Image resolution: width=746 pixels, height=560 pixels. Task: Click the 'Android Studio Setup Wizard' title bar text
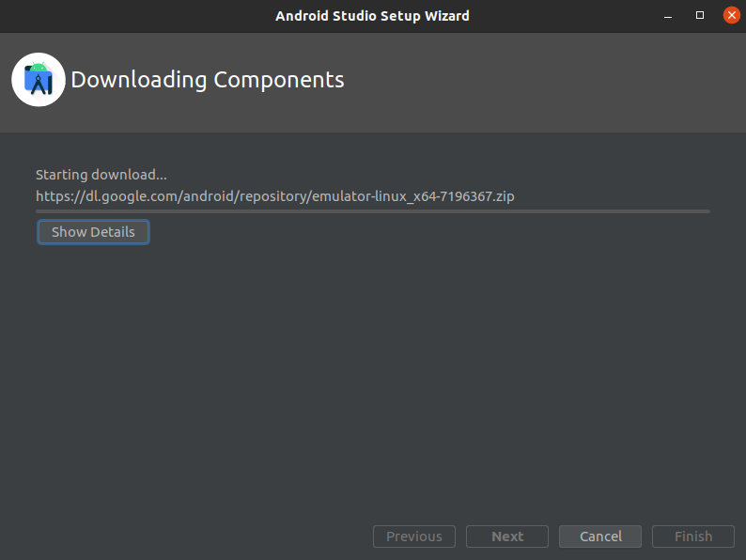(x=372, y=16)
